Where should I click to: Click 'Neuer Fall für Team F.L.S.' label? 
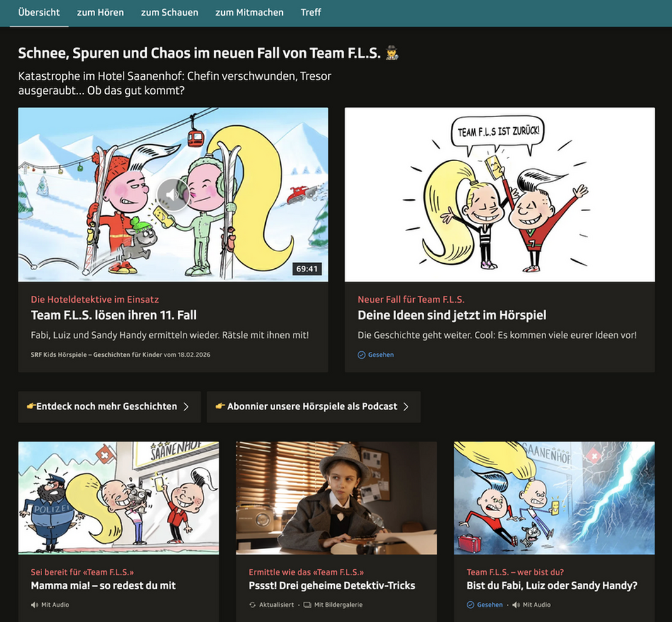pos(411,300)
